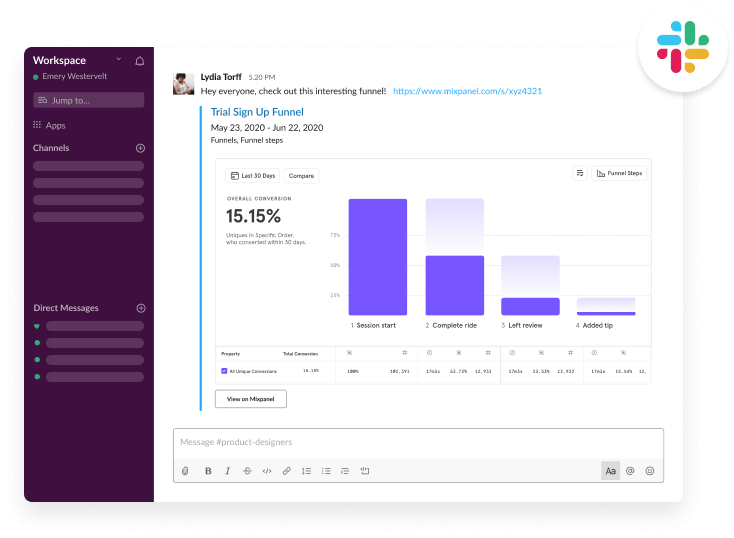Open Apps in the sidebar

click(55, 125)
